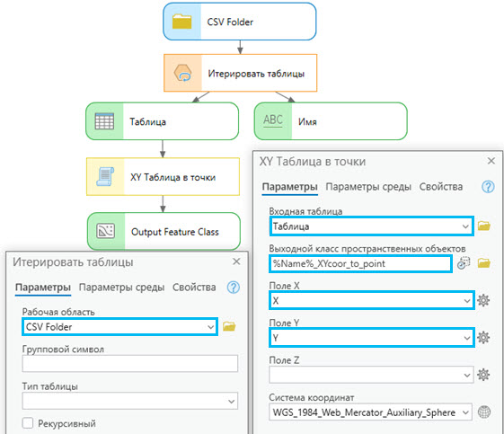The image size is (504, 434).
Task: Select the Output Feature Class icon
Action: 106,231
